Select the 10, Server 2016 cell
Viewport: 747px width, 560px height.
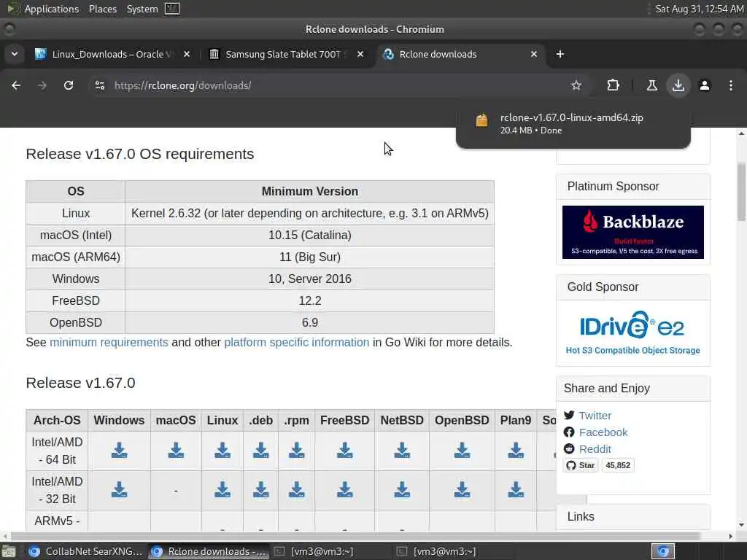coord(309,279)
